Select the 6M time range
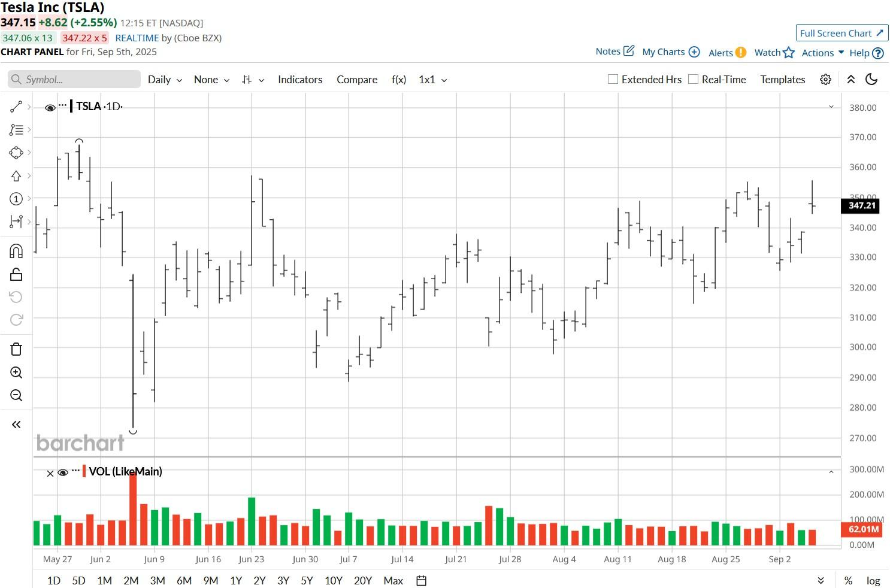This screenshot has width=890, height=588. pos(184,581)
